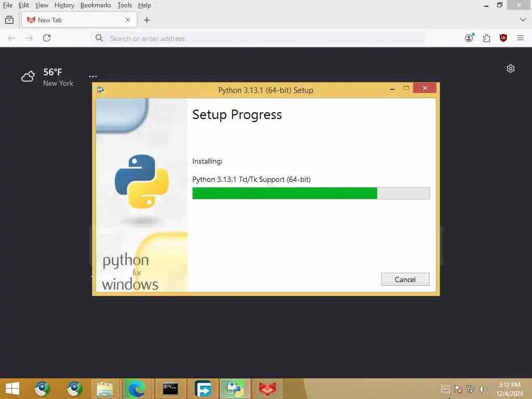Viewport: 532px width, 399px height.
Task: Open the network tray icon
Action: click(x=471, y=389)
